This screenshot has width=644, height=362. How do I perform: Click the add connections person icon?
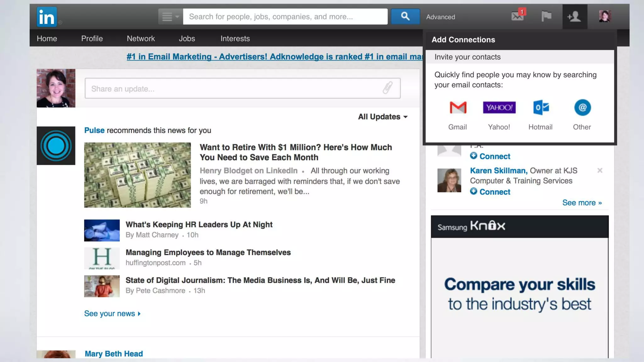(x=574, y=16)
